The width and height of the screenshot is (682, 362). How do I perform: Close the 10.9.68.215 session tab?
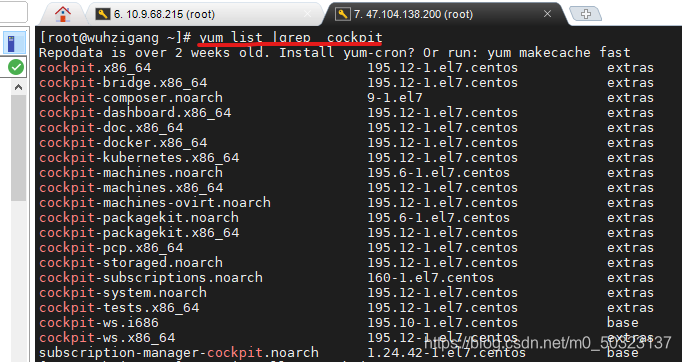click(308, 14)
